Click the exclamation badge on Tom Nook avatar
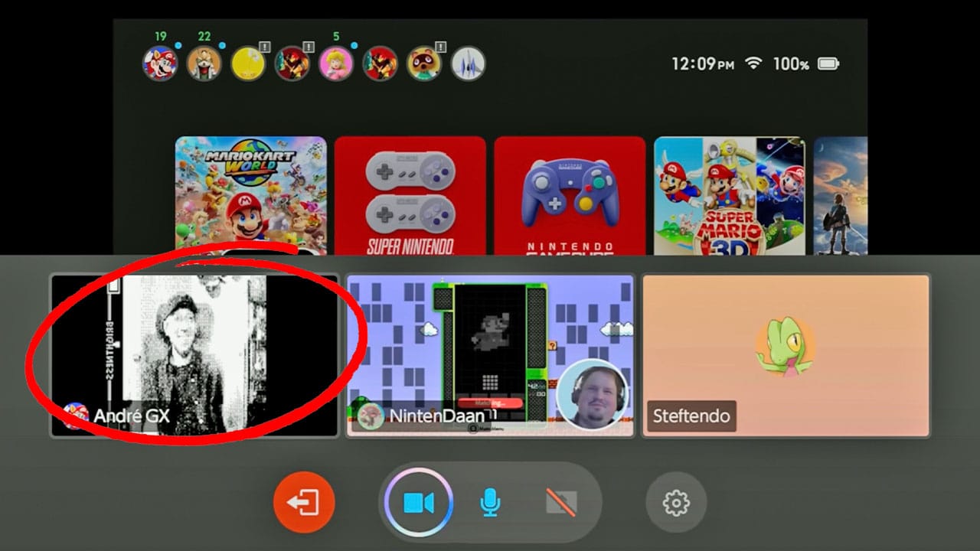 coord(440,47)
